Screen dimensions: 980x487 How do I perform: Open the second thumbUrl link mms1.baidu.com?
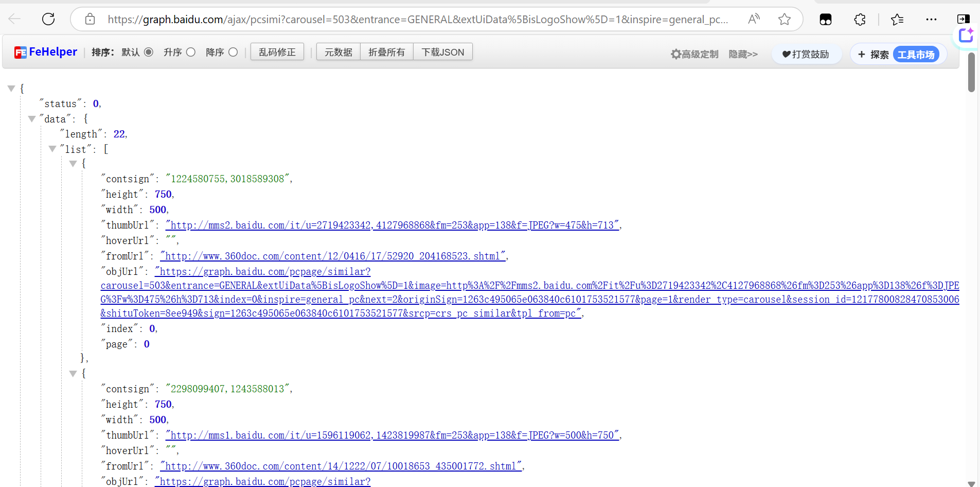pyautogui.click(x=392, y=435)
